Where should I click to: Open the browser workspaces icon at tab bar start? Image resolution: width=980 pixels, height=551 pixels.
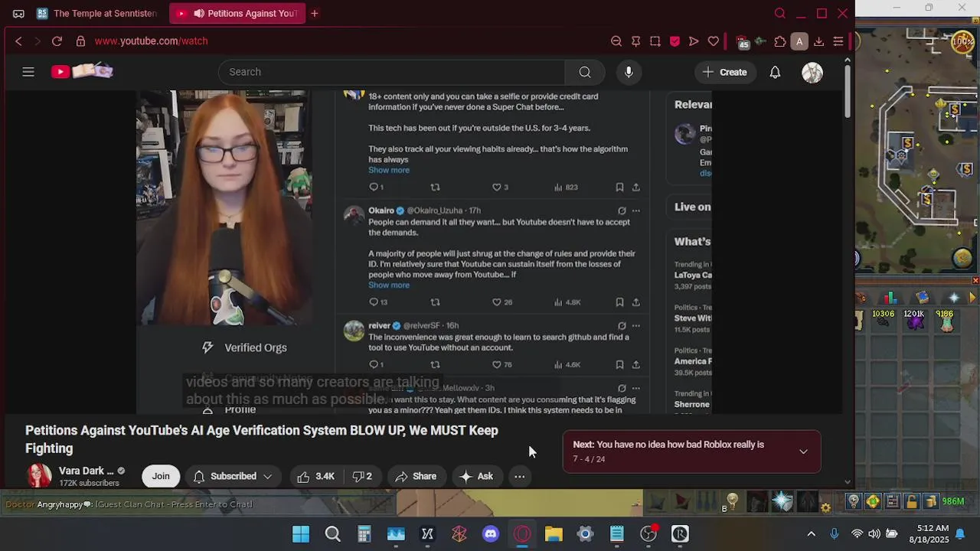pos(18,13)
